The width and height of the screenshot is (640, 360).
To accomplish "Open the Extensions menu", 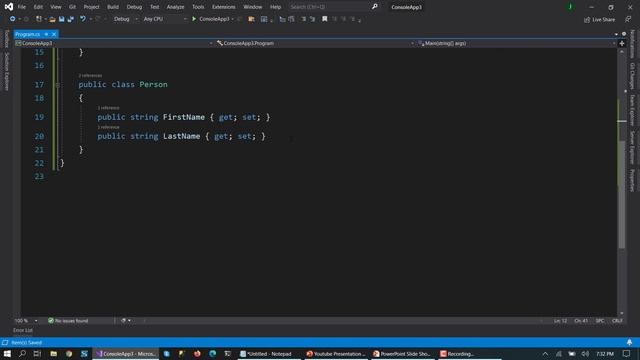I will point(224,7).
